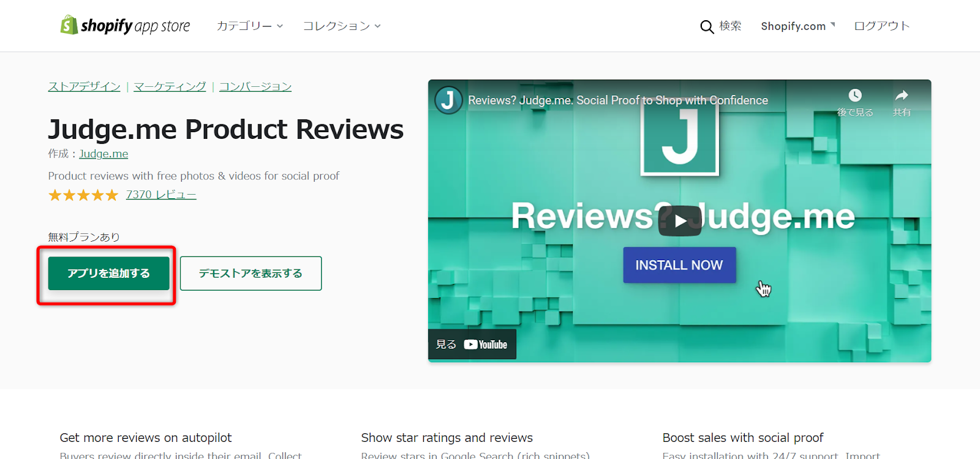980x459 pixels.
Task: Open the Shopify.com external link
Action: (798, 26)
